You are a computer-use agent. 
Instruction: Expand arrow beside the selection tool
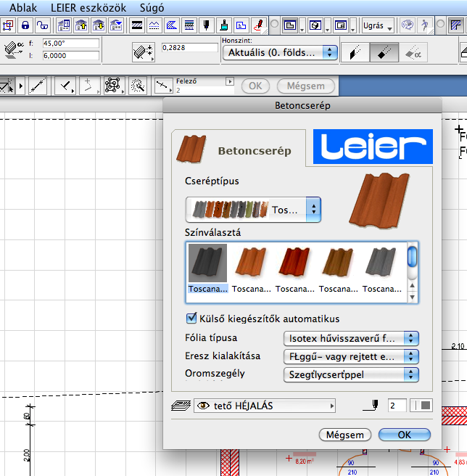pos(20,86)
